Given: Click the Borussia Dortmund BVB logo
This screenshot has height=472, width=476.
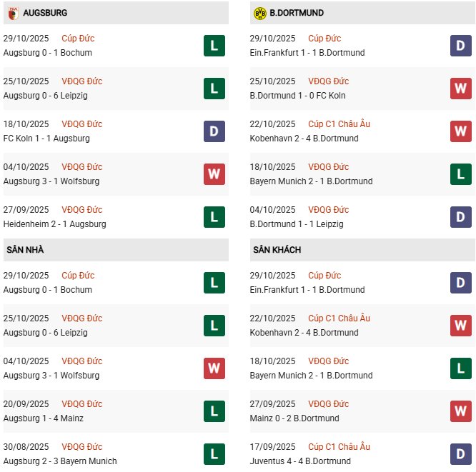Looking at the screenshot, I should click(259, 13).
